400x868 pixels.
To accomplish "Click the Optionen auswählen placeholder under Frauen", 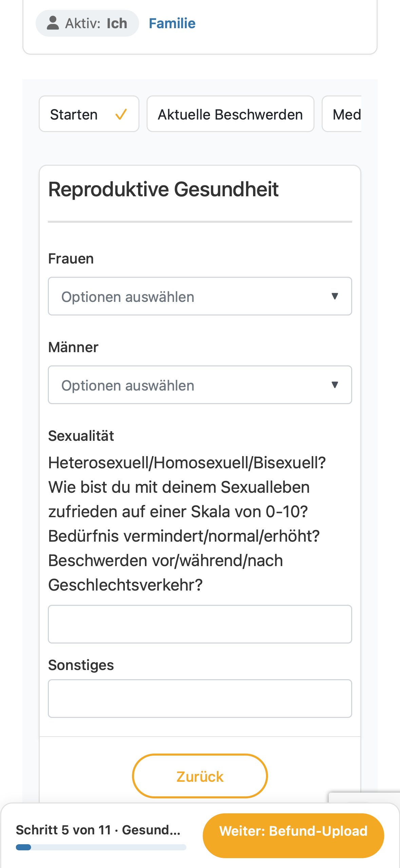I will coord(128,297).
